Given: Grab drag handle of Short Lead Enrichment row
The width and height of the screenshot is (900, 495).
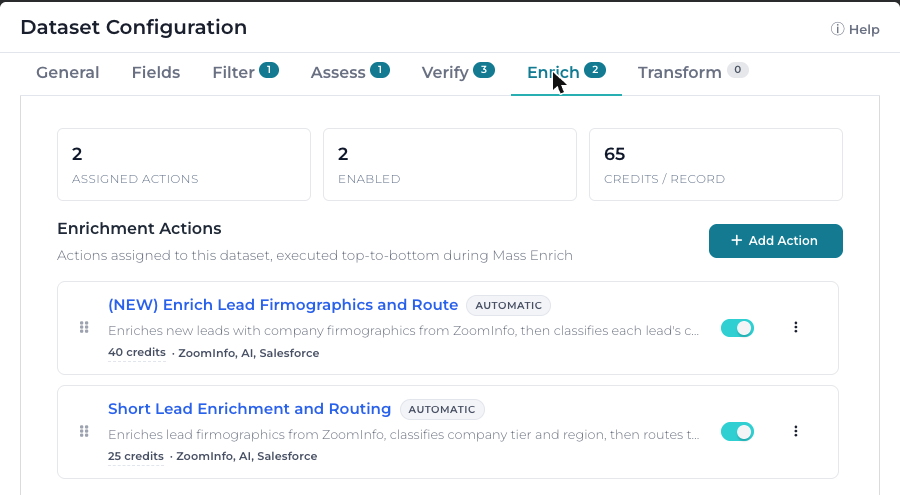Looking at the screenshot, I should click(84, 431).
